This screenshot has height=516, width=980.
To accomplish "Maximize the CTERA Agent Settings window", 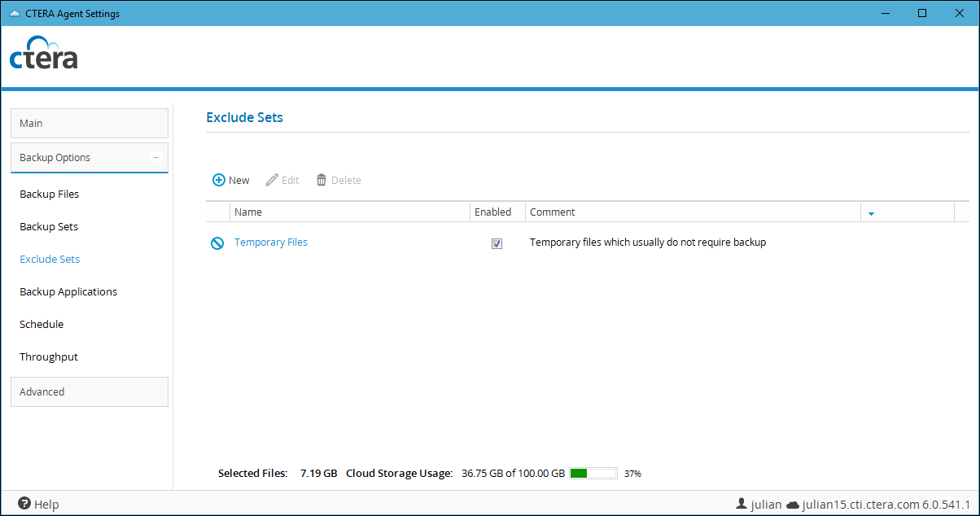I will (x=922, y=13).
